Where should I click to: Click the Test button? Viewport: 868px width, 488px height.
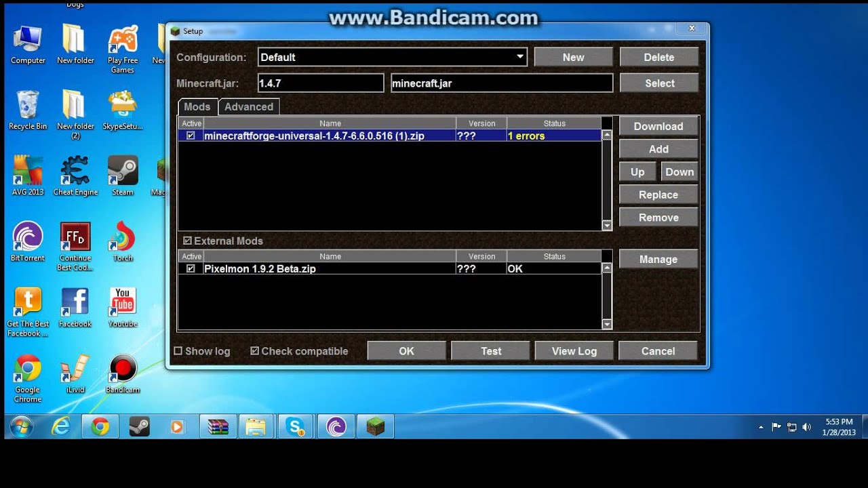tap(491, 350)
